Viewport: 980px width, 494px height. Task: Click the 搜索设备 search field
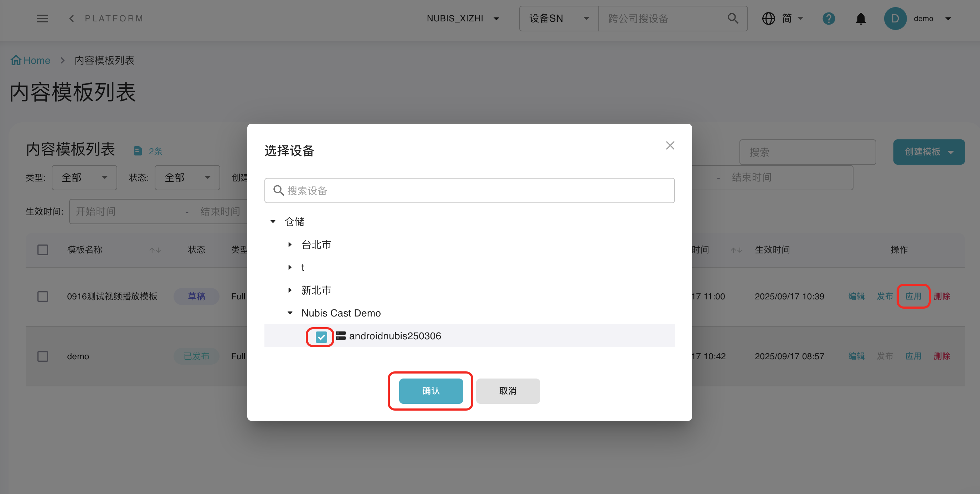[469, 190]
